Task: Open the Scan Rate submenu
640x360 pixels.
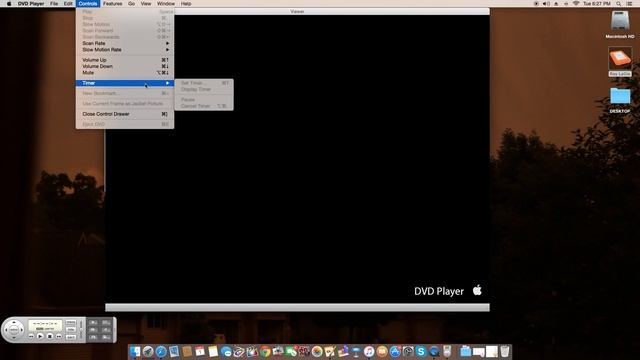Action: 125,43
